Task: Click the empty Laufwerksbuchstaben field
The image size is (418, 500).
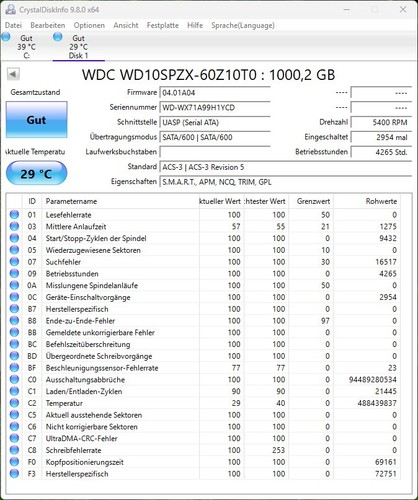Action: tap(215, 152)
